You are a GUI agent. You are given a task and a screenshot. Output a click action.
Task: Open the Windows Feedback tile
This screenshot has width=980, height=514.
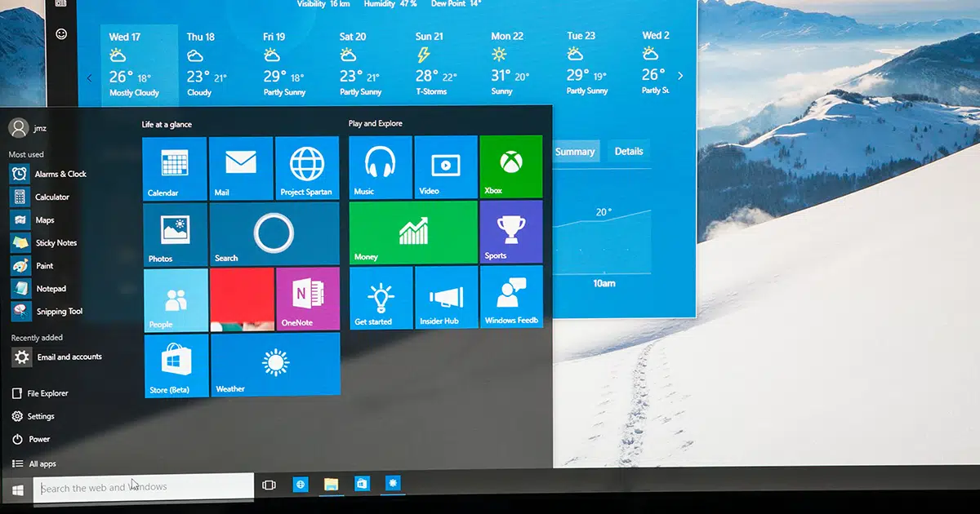[x=511, y=297]
